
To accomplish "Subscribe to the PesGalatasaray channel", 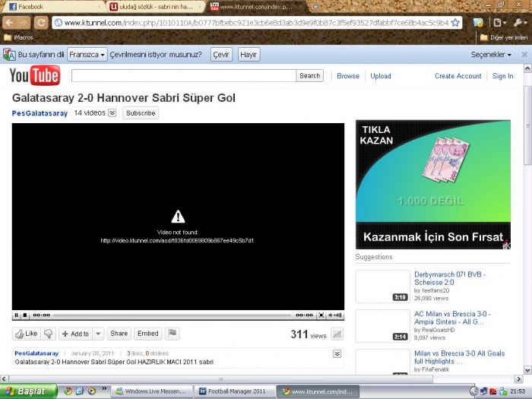I will point(141,113).
